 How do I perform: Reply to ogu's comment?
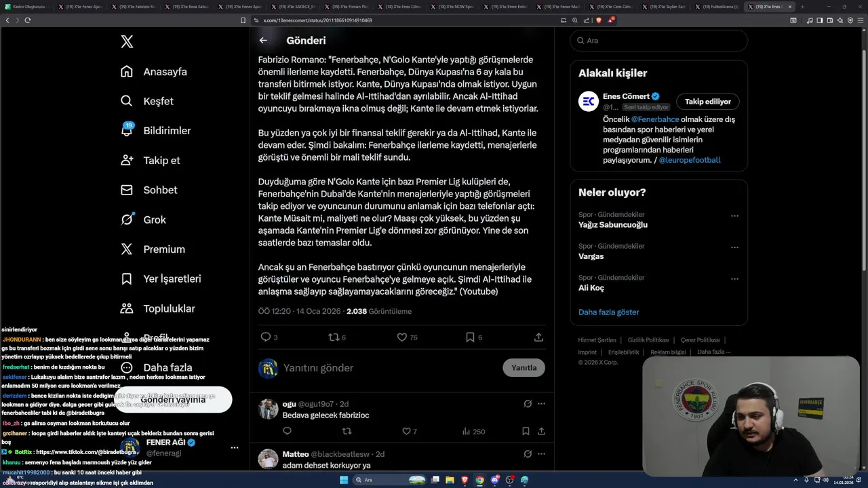pos(287,431)
